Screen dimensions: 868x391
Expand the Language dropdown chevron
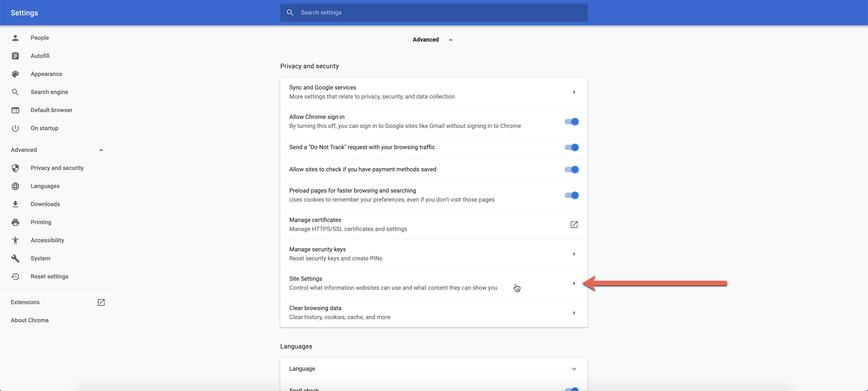(x=574, y=369)
